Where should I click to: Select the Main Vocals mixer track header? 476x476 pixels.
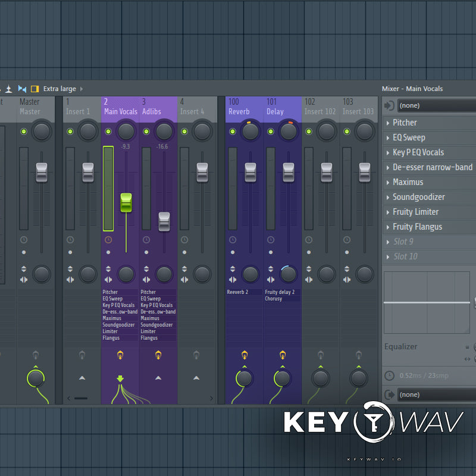[120, 107]
